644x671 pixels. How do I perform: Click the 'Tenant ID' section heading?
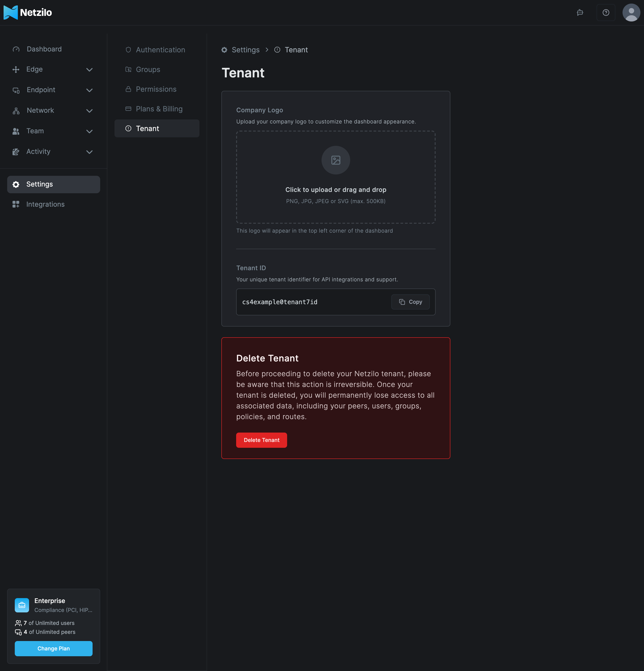click(x=251, y=268)
